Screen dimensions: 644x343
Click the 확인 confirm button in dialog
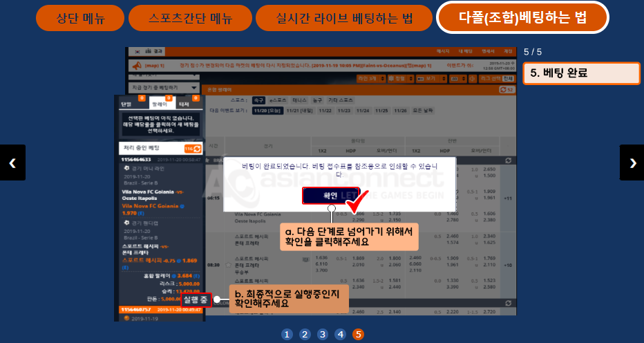330,196
